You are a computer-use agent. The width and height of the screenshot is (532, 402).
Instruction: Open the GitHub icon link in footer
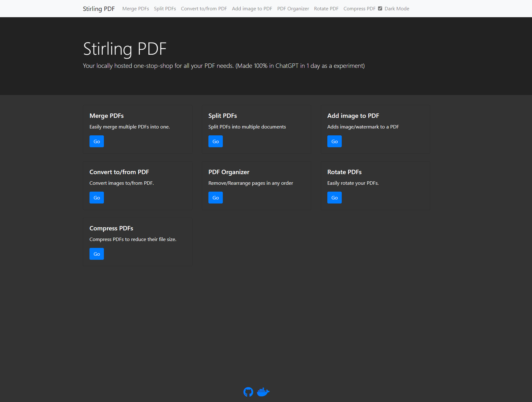tap(248, 392)
